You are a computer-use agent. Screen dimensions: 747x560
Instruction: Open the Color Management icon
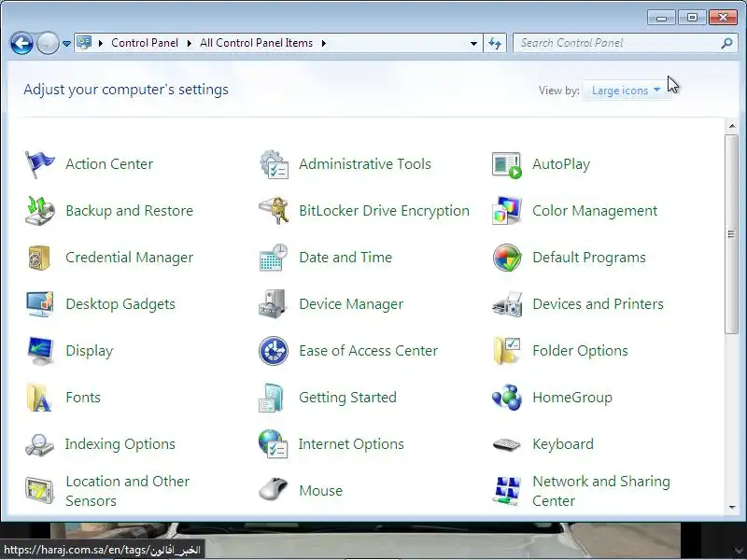tap(507, 211)
